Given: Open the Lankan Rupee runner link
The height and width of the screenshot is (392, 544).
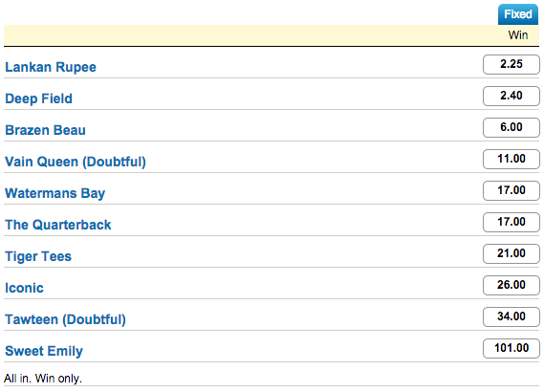Looking at the screenshot, I should [x=51, y=67].
